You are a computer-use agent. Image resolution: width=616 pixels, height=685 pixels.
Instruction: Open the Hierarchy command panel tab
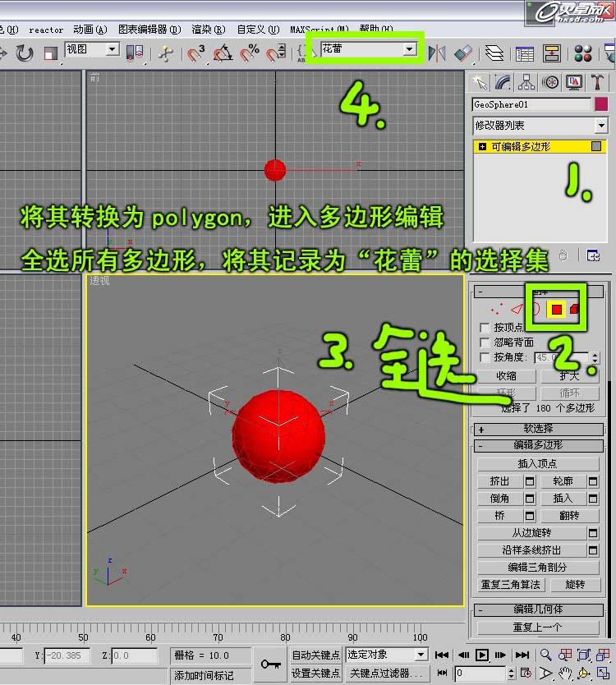[x=526, y=82]
